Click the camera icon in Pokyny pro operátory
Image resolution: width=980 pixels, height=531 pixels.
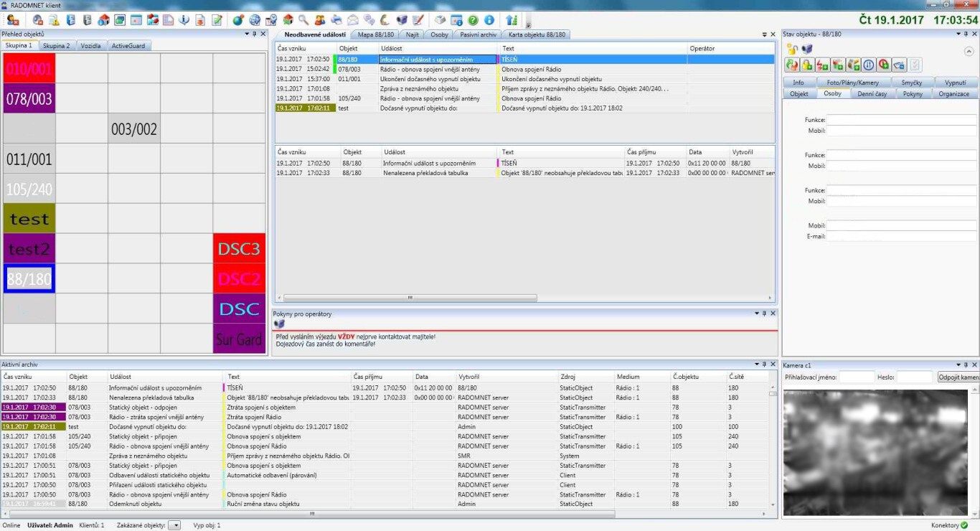coord(279,324)
